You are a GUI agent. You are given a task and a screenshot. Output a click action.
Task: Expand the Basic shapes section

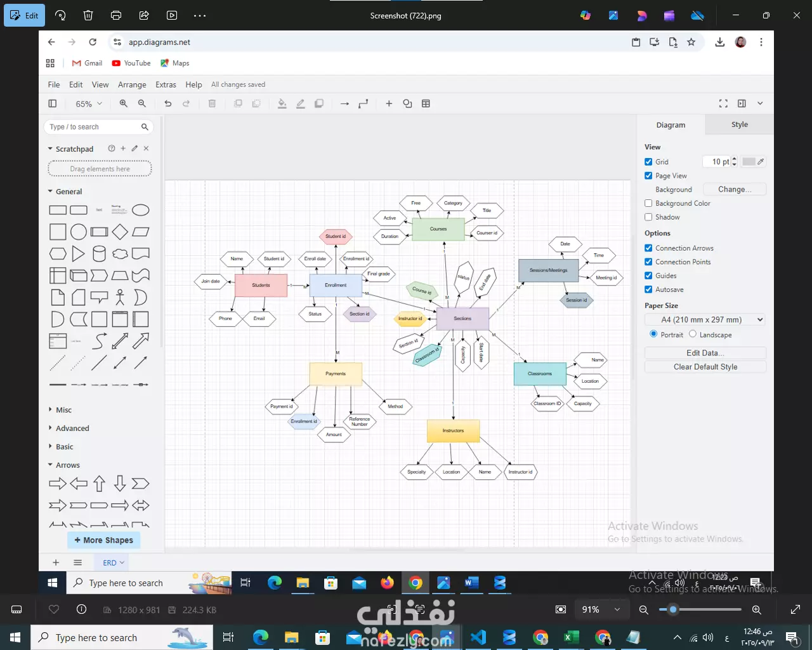pyautogui.click(x=50, y=446)
